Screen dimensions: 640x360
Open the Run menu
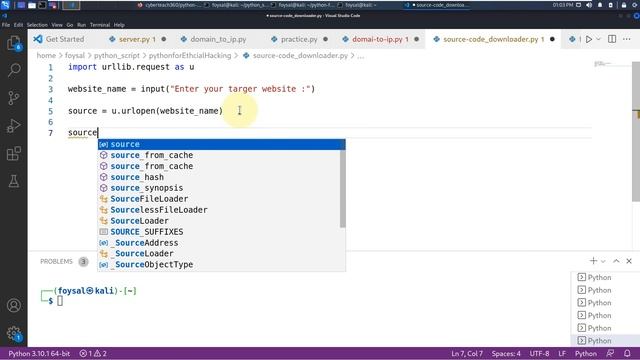(x=82, y=25)
